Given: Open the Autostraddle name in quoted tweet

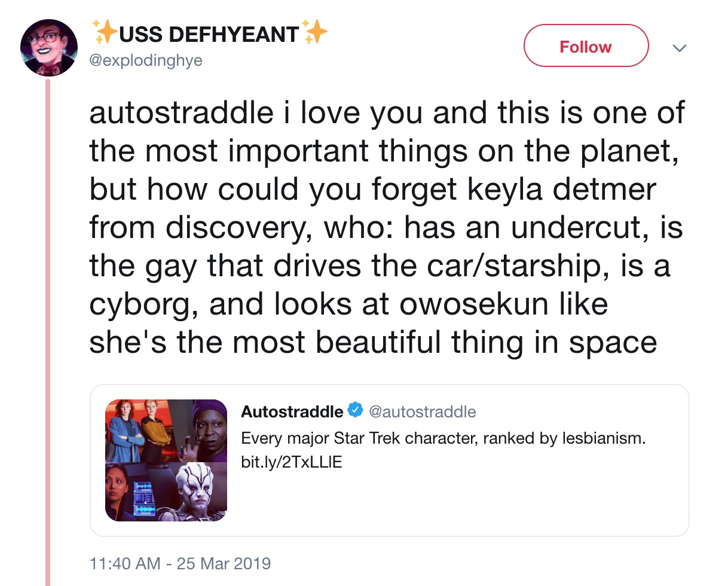Looking at the screenshot, I should tap(292, 411).
